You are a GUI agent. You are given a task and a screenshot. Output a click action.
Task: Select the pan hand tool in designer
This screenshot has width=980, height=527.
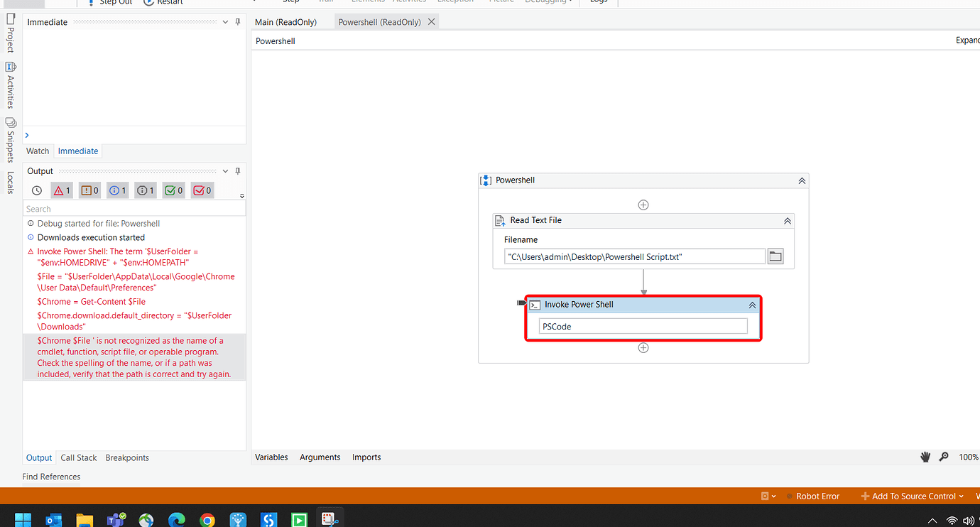tap(925, 457)
